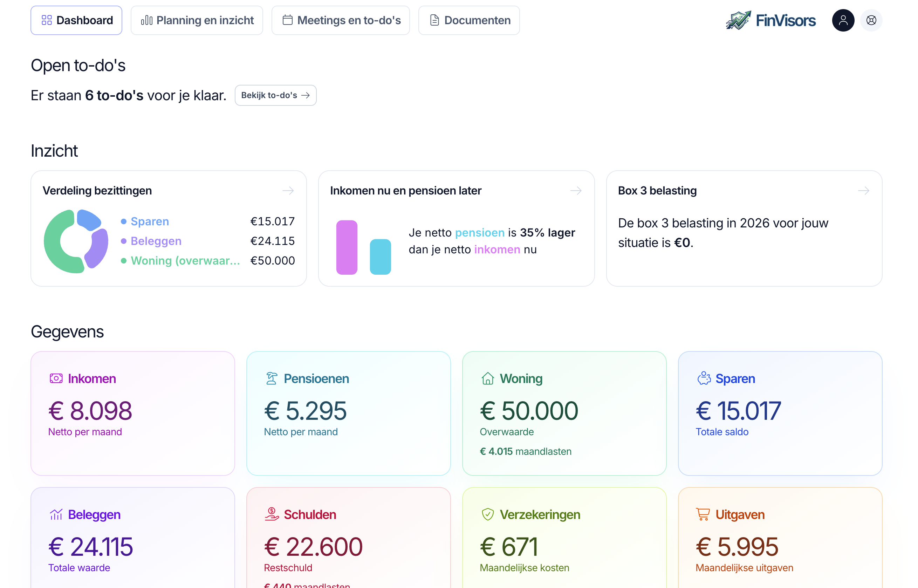Viewport: 918px width, 588px height.
Task: Click '€ 5.295' pension amount
Action: tap(306, 411)
